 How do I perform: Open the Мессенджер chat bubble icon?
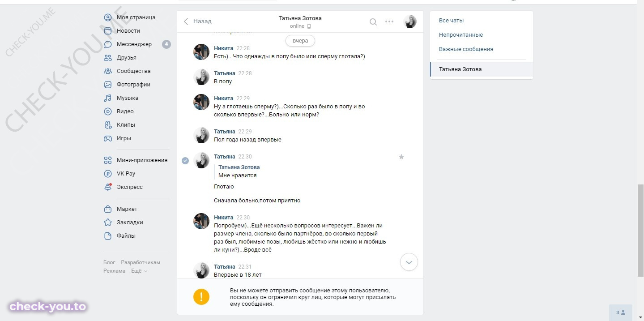click(x=108, y=44)
